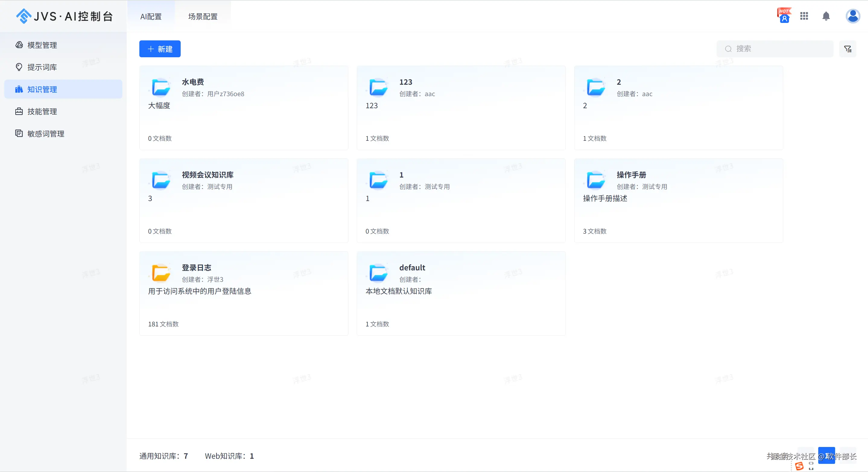Click the filter icon beside search

[847, 49]
